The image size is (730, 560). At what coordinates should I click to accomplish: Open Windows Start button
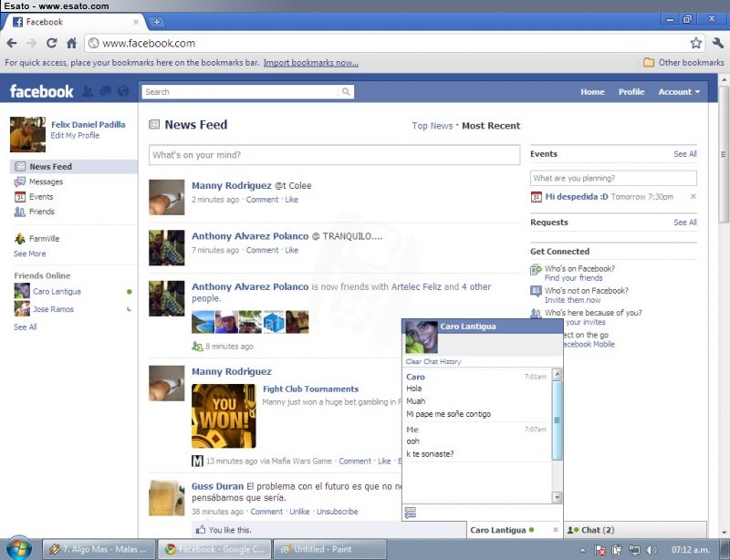tap(18, 547)
